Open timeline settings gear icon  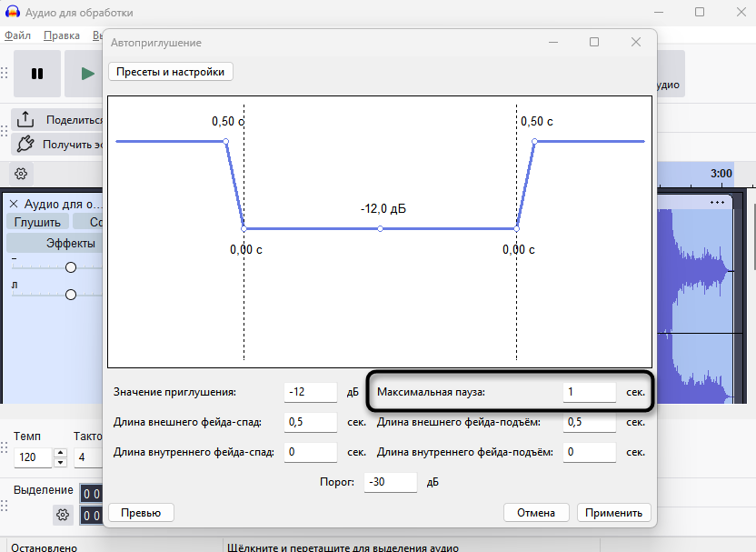pyautogui.click(x=21, y=174)
